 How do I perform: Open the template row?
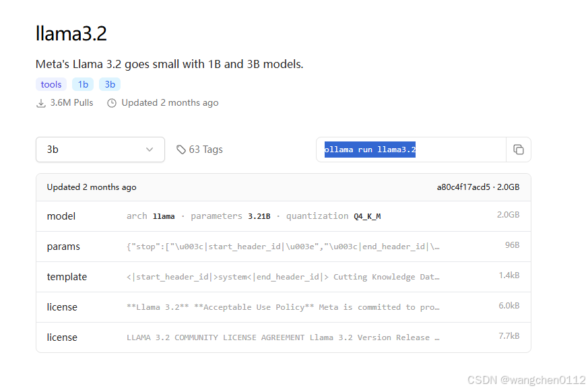click(284, 277)
